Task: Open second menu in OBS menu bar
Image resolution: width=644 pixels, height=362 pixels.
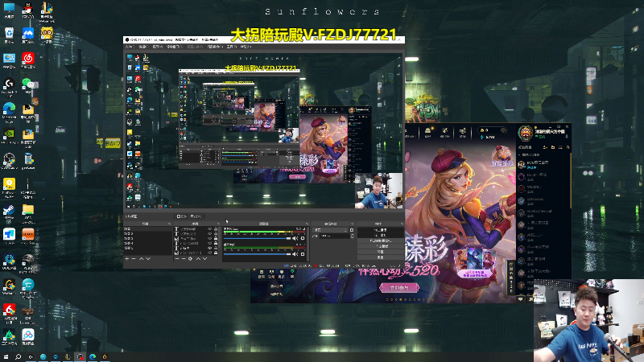Action: tap(142, 47)
